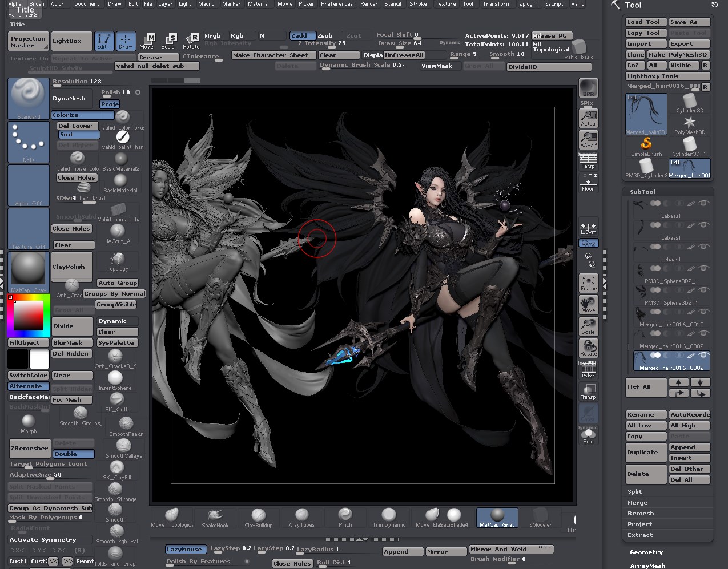Select the Pinch brush
This screenshot has height=569, width=728.
345,518
